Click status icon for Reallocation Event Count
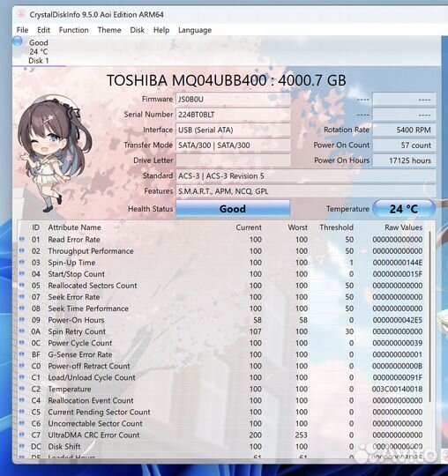This screenshot has height=476, width=448. 21,400
